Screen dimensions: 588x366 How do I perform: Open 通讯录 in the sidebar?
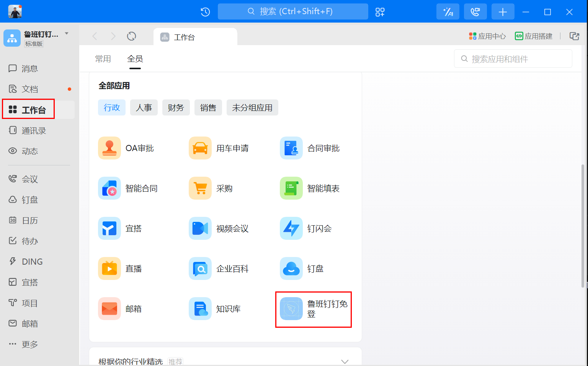27,130
